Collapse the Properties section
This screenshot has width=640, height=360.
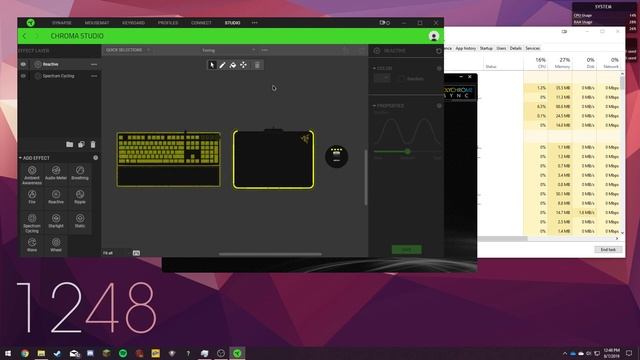click(x=374, y=106)
